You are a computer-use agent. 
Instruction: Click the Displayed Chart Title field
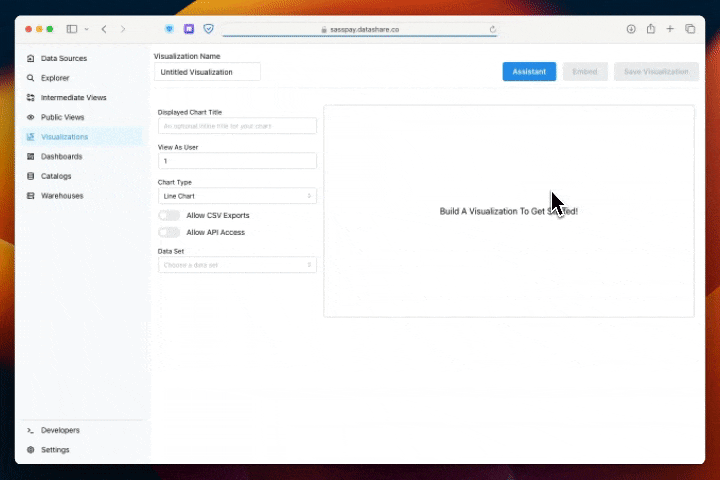[237, 126]
